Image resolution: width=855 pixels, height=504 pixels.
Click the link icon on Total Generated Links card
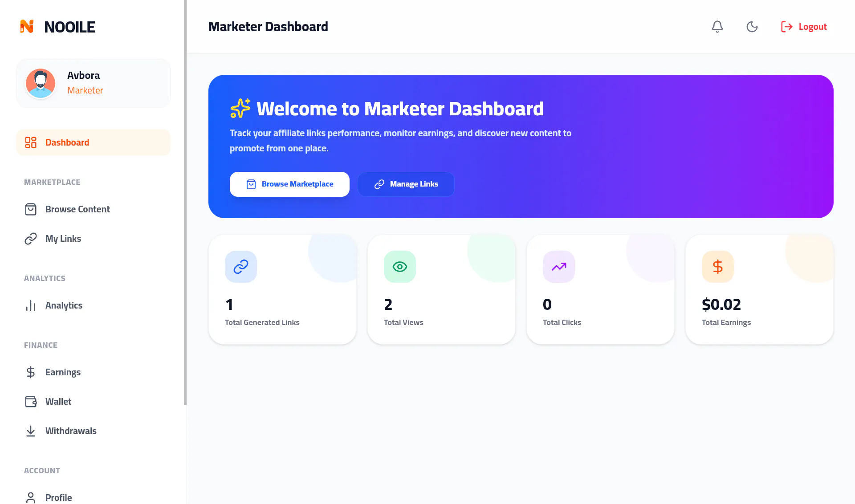[x=241, y=267]
